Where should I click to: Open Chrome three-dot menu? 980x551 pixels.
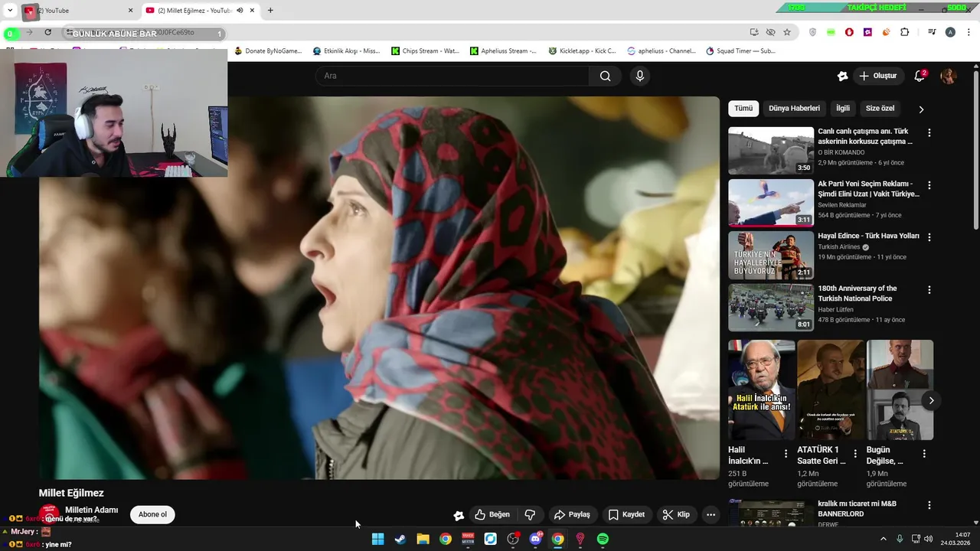point(967,32)
